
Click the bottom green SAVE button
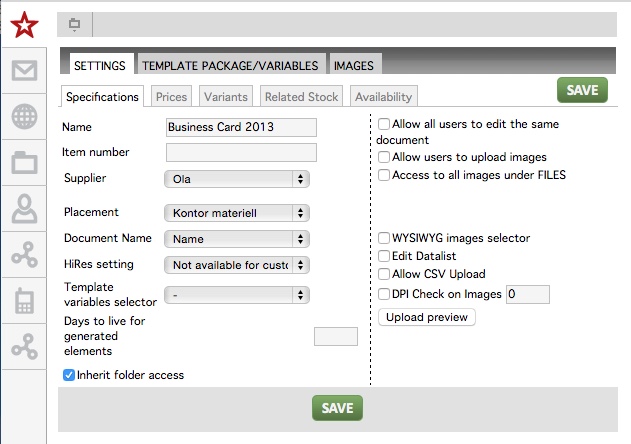[x=337, y=408]
